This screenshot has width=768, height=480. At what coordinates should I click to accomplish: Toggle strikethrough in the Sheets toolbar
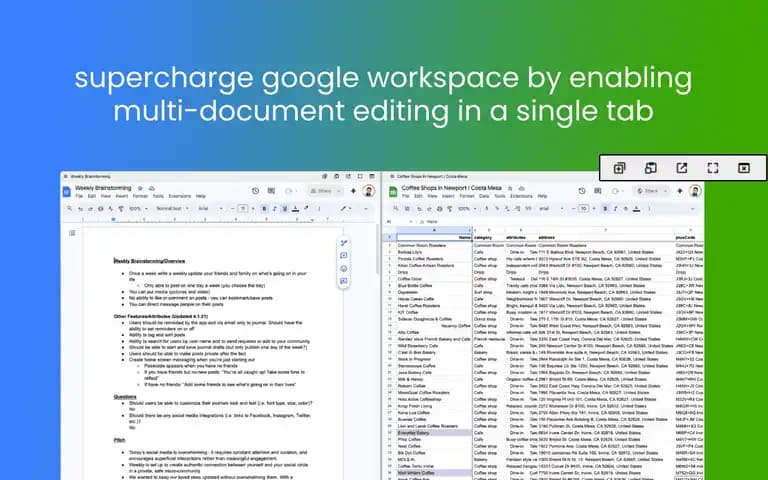tap(625, 209)
